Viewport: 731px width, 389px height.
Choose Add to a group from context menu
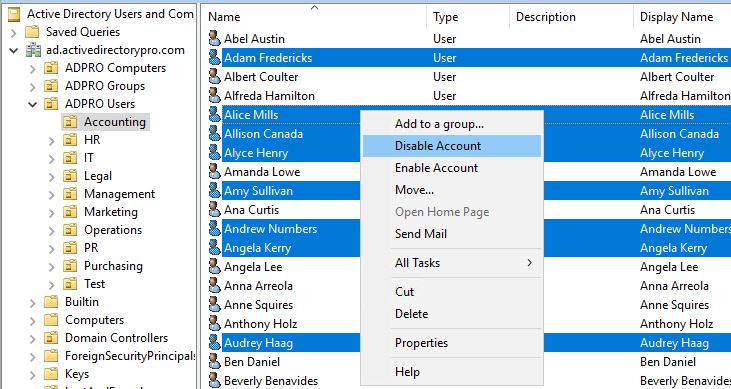tap(452, 124)
